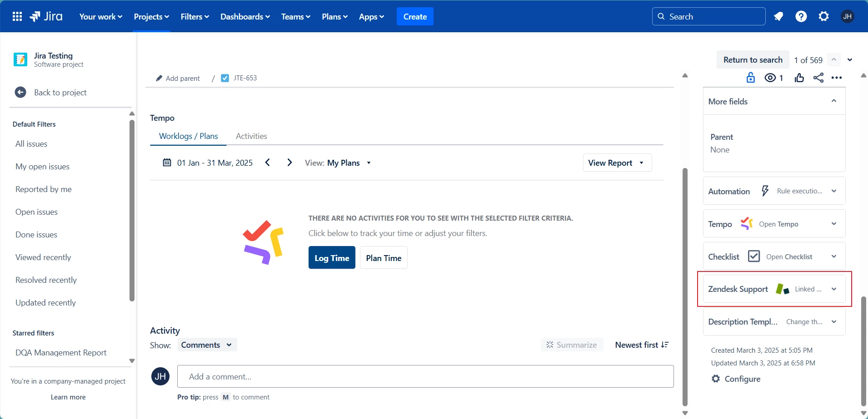Open the JH profile avatar menu
This screenshot has width=868, height=419.
(847, 16)
